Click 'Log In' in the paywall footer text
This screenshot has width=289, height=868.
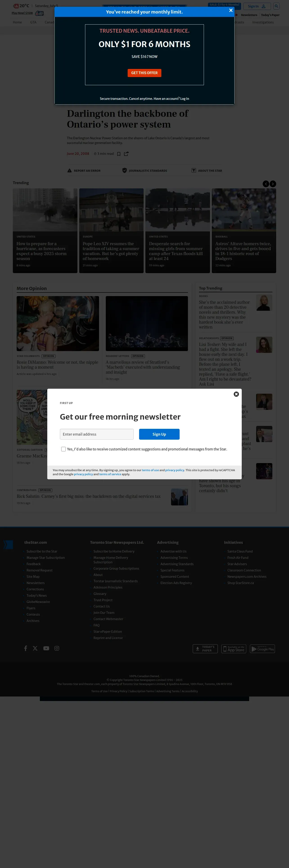[184, 99]
